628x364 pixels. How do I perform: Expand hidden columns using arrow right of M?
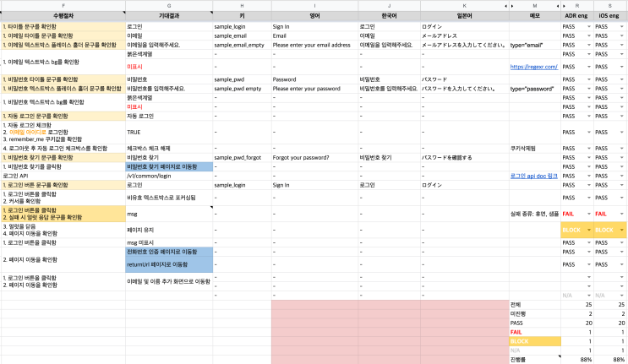[x=558, y=6]
